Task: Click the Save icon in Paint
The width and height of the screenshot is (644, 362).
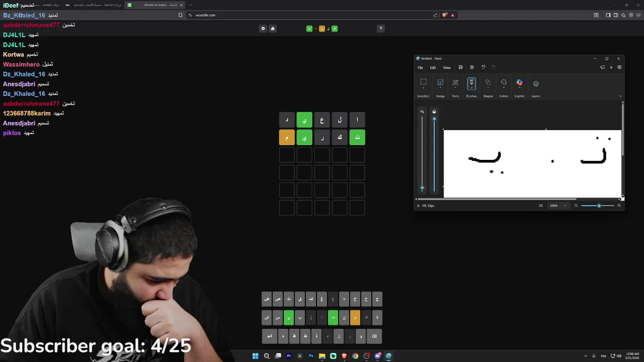Action: [x=460, y=67]
